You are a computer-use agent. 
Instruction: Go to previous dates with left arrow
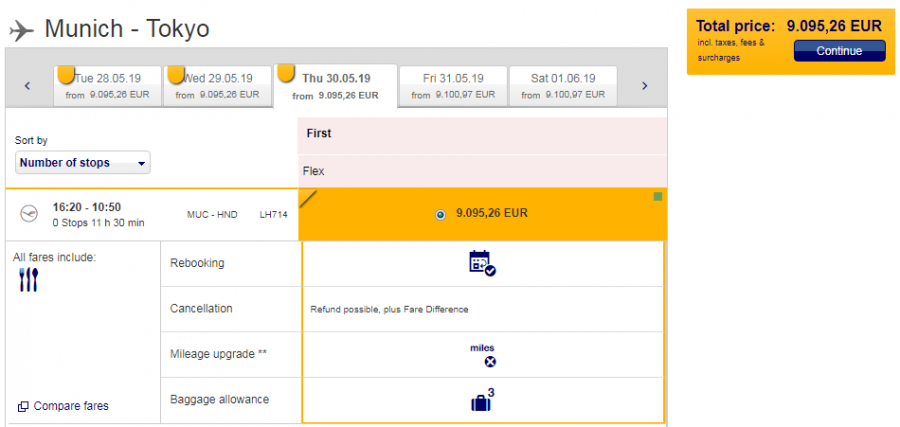28,86
